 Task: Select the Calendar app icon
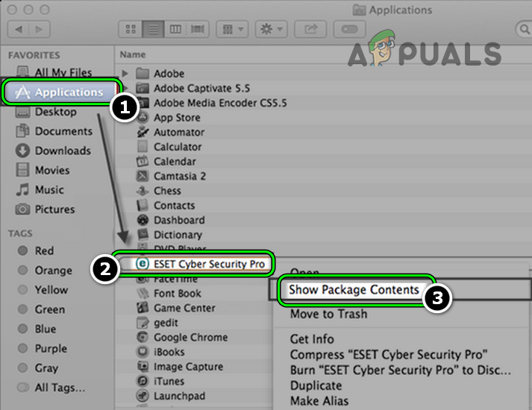(143, 161)
